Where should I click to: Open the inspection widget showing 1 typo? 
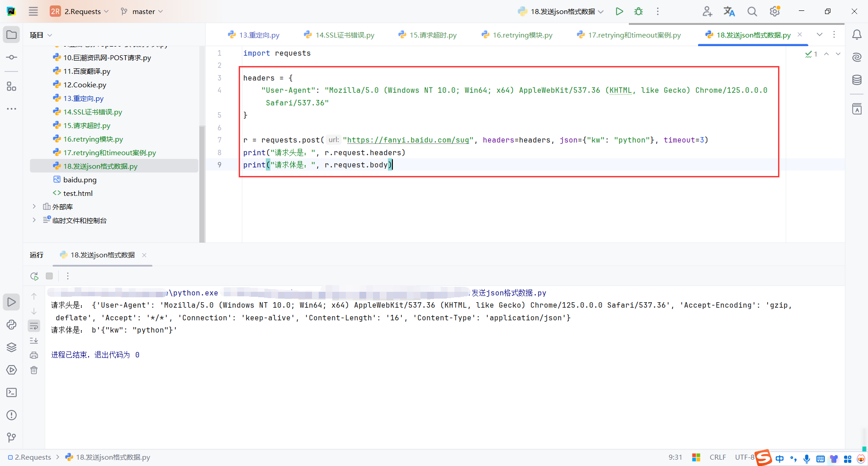tap(811, 54)
